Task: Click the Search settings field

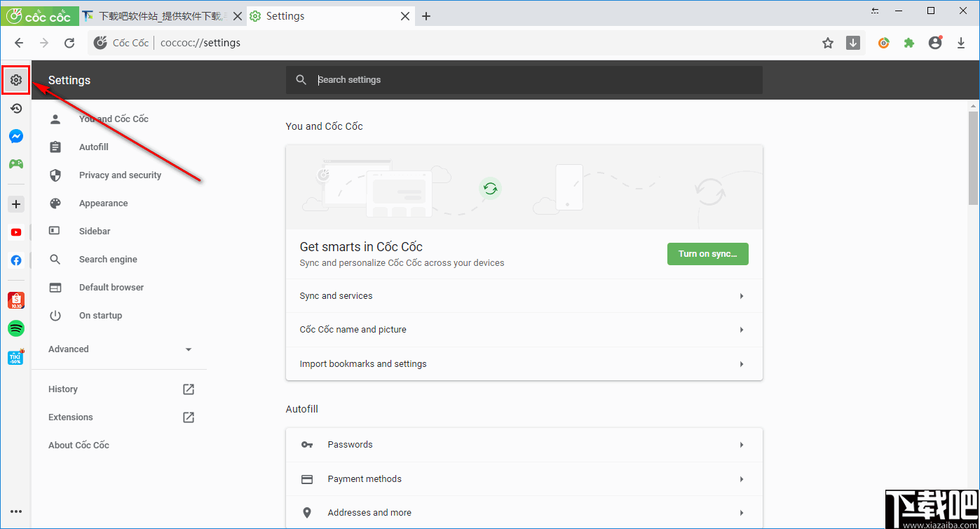Action: (x=533, y=80)
